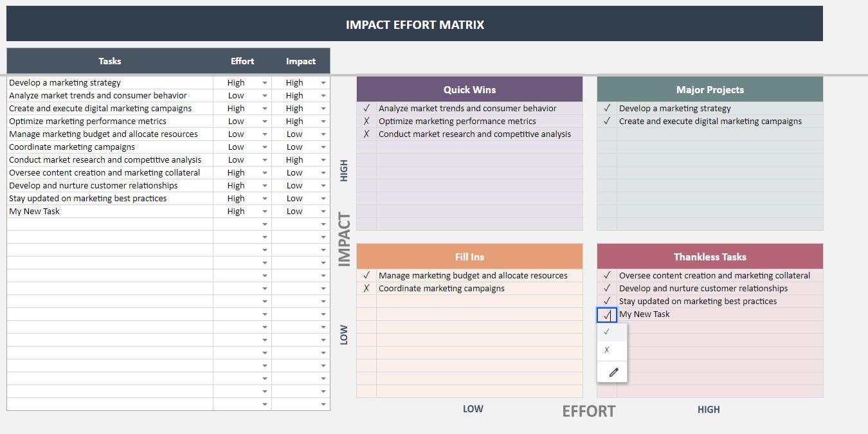This screenshot has height=434, width=868.
Task: Choose the X option in the open picker
Action: pyautogui.click(x=607, y=350)
